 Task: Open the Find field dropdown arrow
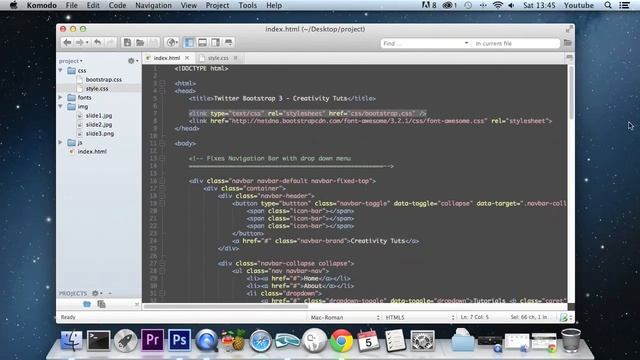466,43
